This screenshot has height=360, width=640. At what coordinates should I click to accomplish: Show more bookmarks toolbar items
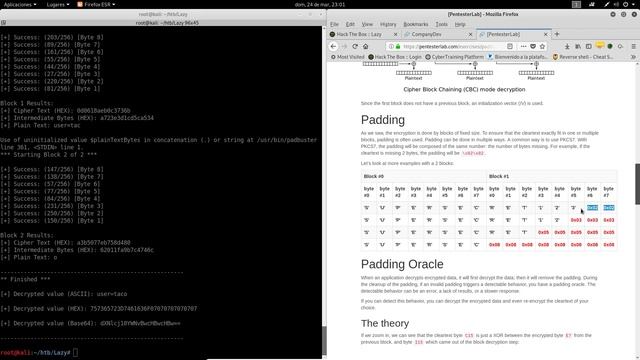pos(633,57)
